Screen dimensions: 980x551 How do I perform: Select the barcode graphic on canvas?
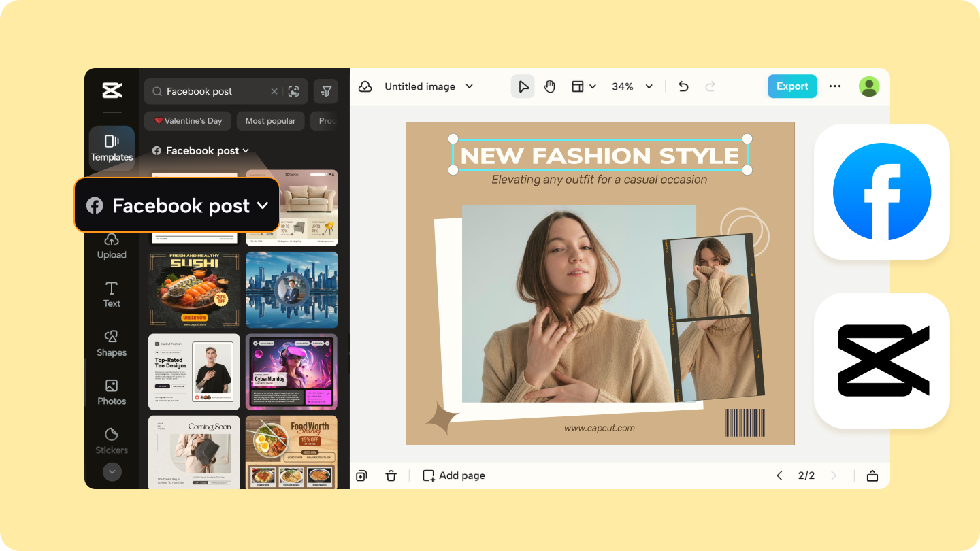coord(745,422)
